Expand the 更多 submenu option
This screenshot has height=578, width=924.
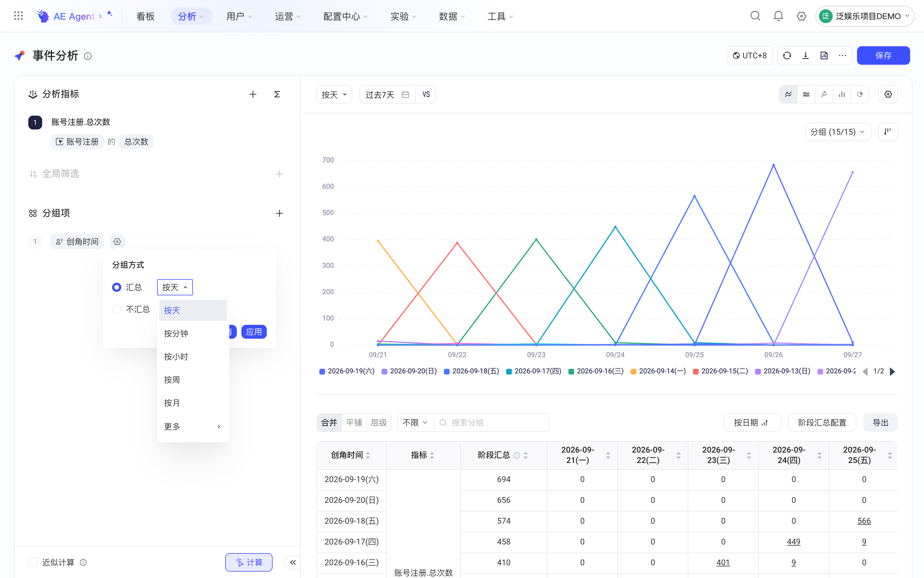(x=193, y=427)
